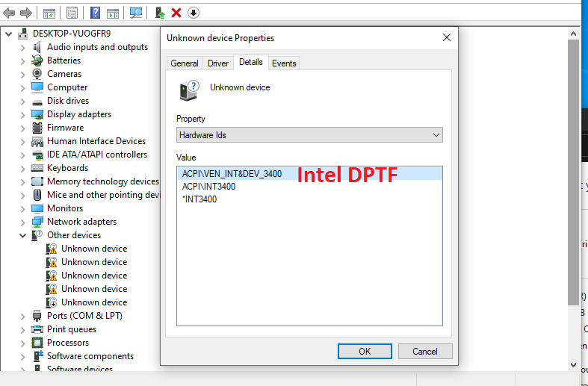Click Update device driver toolbar icon
Screen dimensions: 588x386
(x=160, y=13)
